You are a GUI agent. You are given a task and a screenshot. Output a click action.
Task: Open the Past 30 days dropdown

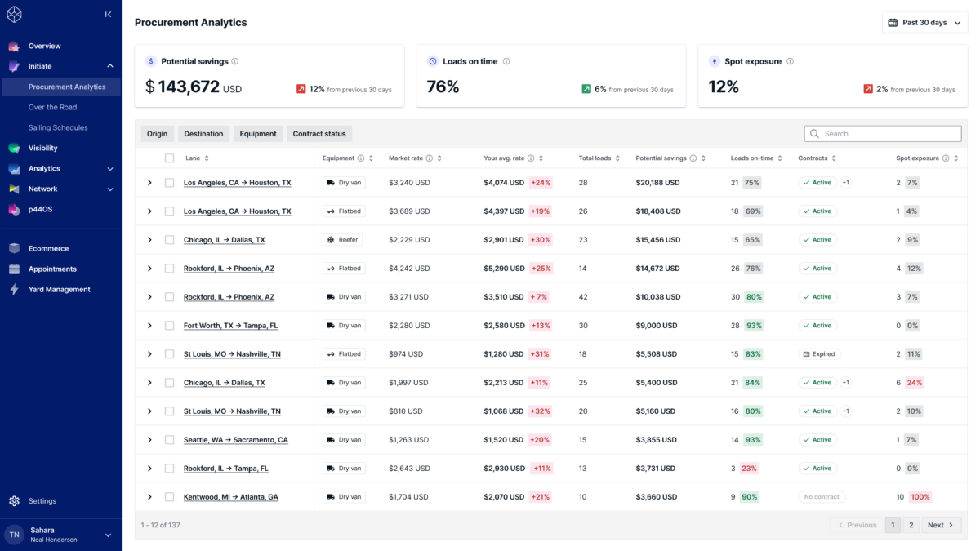coord(924,23)
